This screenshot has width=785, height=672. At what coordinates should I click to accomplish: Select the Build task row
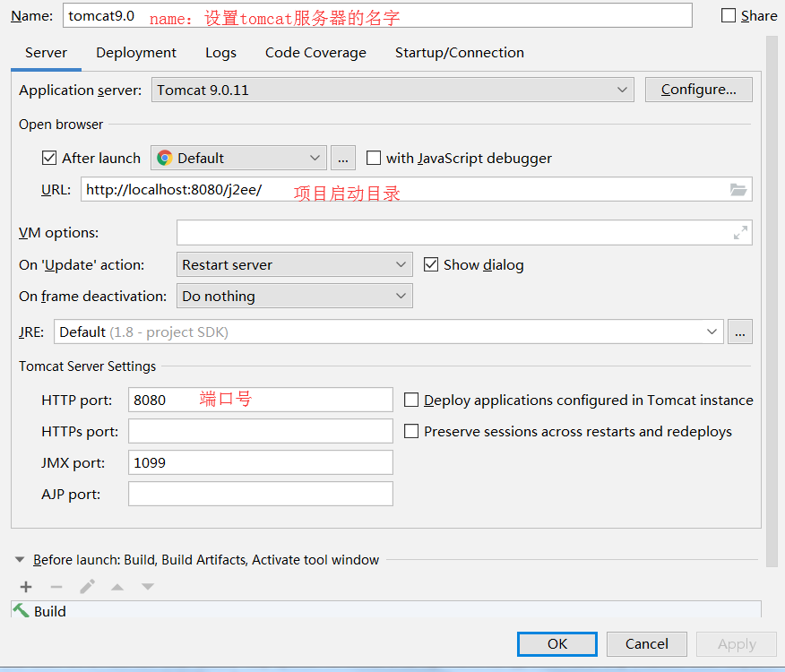[x=386, y=610]
